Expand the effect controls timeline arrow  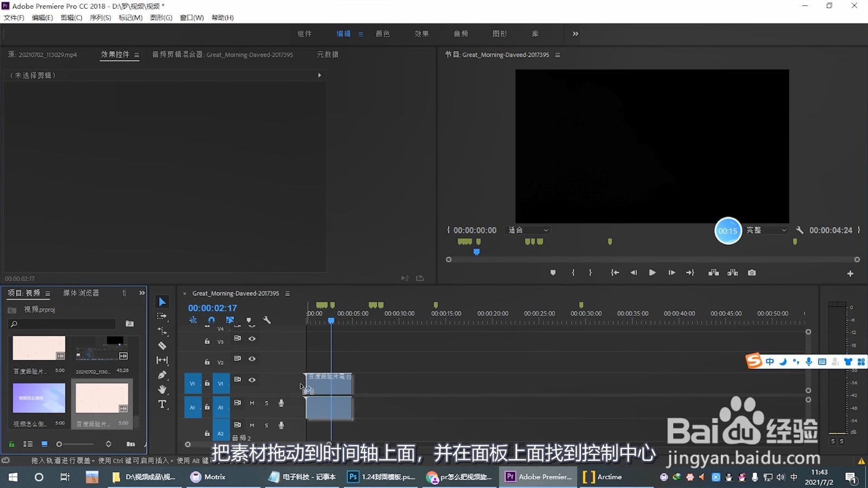320,75
